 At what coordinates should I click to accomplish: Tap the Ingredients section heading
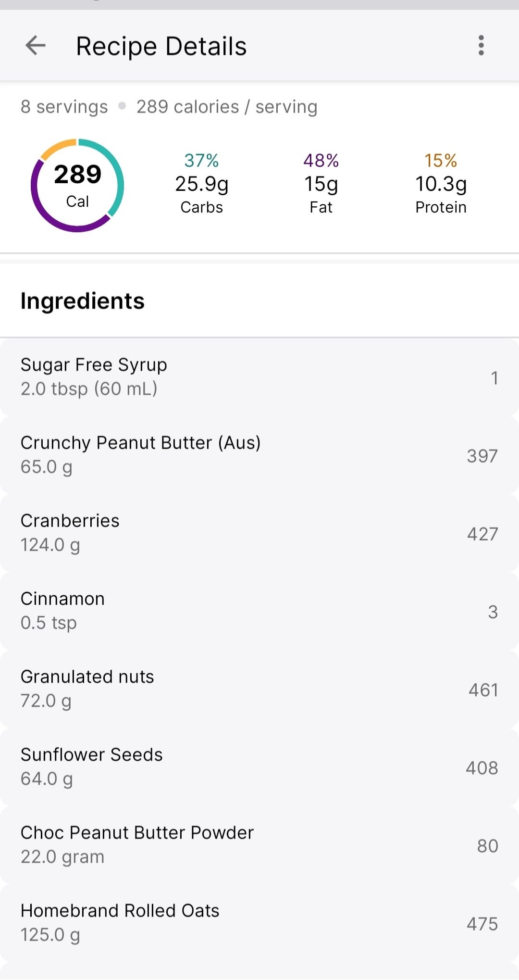point(82,301)
